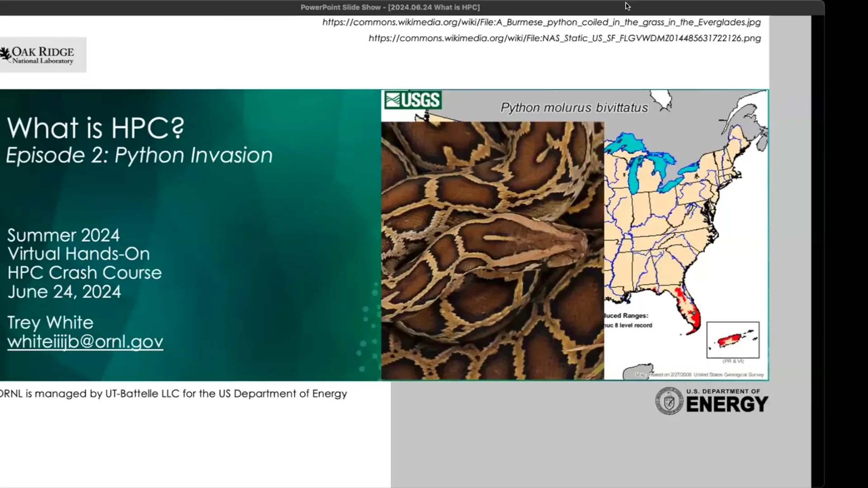Image resolution: width=868 pixels, height=488 pixels.
Task: Click the Burmese python photograph
Action: [492, 251]
